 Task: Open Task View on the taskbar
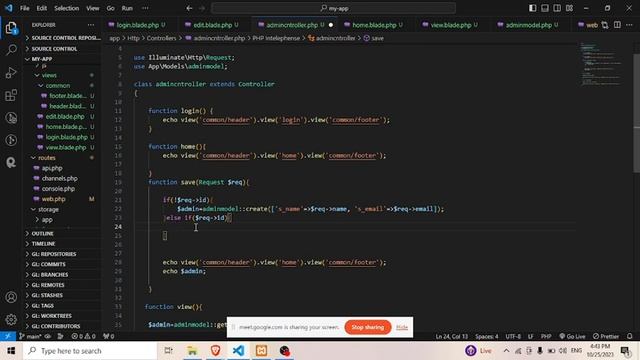168,351
